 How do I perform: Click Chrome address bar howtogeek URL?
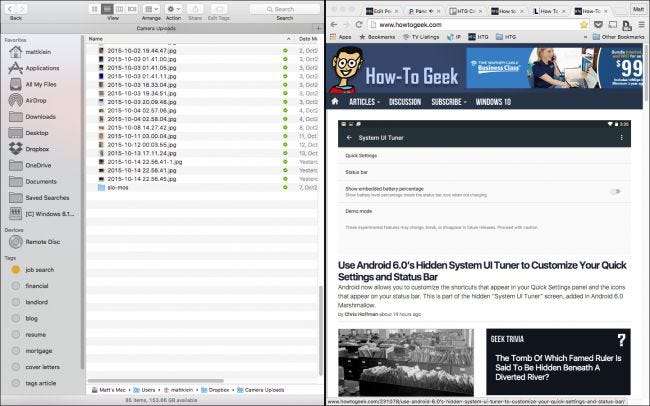(410, 24)
